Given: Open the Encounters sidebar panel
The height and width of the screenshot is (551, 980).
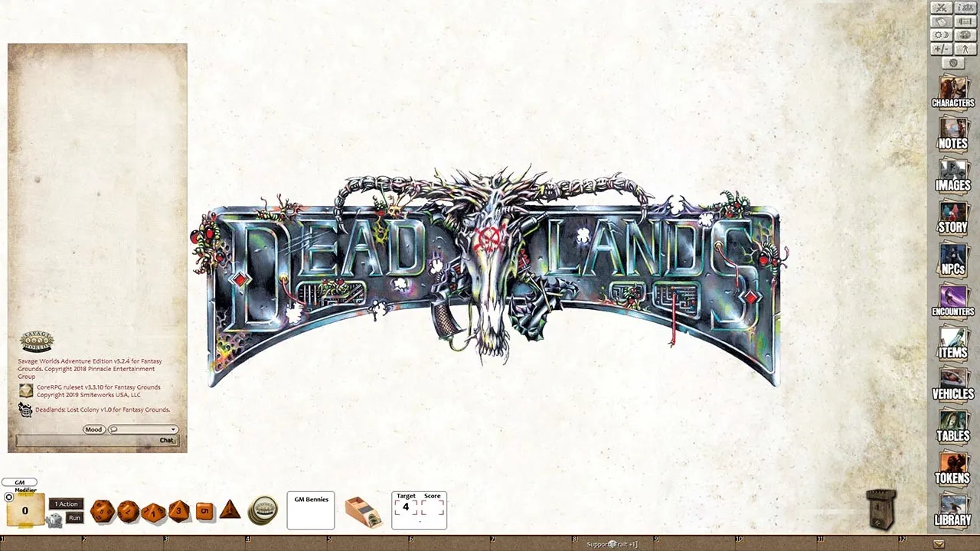Looking at the screenshot, I should click(x=952, y=301).
